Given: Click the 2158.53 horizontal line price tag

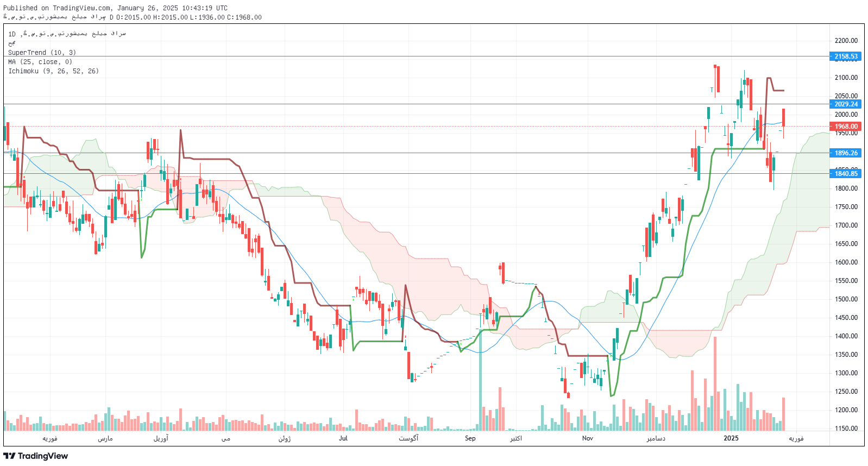Looking at the screenshot, I should [846, 56].
